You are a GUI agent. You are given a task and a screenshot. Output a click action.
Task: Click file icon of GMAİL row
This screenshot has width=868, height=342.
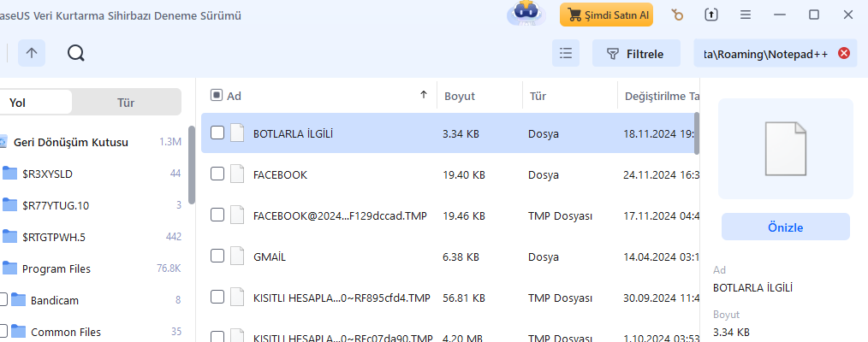(237, 256)
